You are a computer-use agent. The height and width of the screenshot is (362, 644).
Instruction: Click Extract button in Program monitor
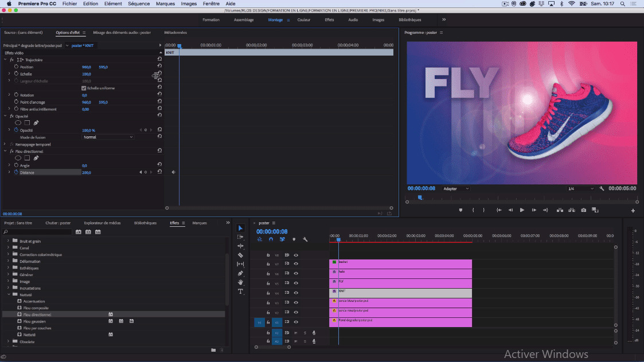coord(572,210)
